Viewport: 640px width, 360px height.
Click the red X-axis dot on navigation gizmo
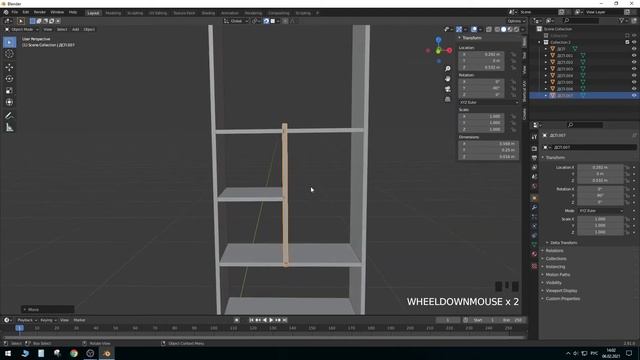tap(449, 51)
